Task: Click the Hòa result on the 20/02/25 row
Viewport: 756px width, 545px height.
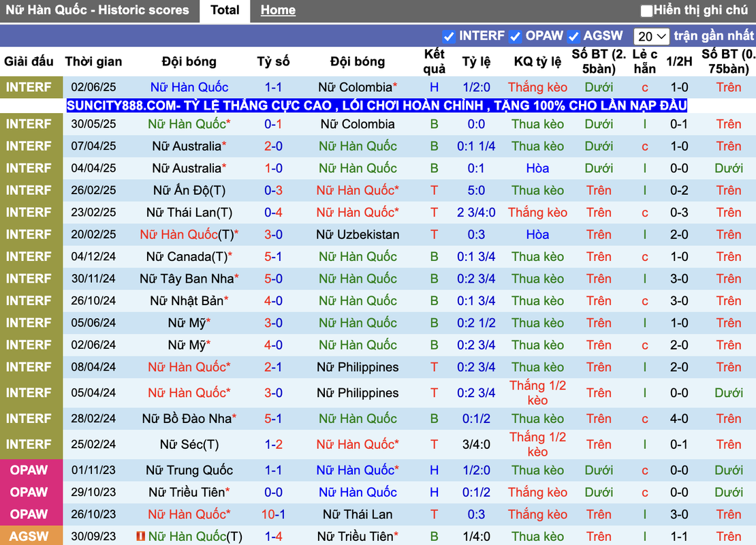Action: pyautogui.click(x=537, y=235)
